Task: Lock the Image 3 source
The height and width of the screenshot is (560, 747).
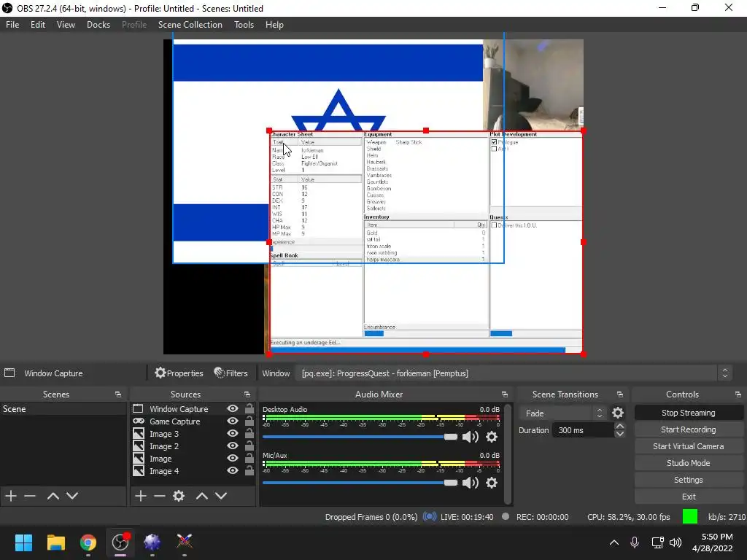Action: (x=249, y=433)
